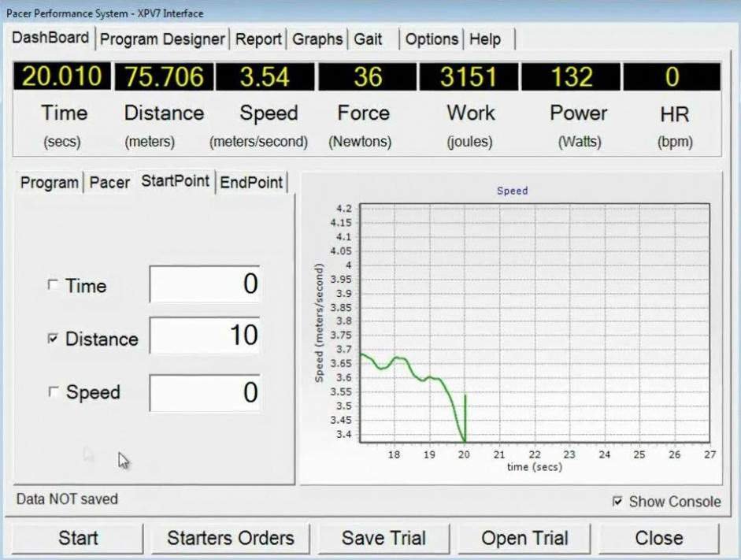
Task: Select the Pacer sub-tab
Action: [109, 183]
